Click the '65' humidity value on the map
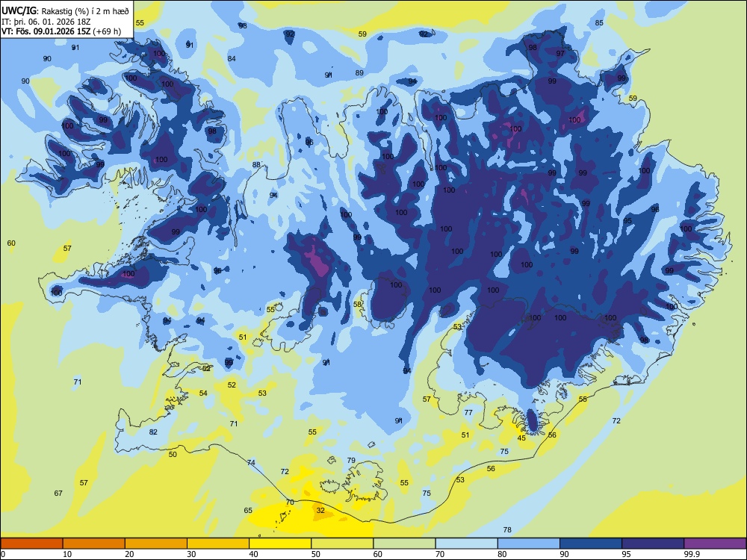The height and width of the screenshot is (560, 747). tap(248, 511)
